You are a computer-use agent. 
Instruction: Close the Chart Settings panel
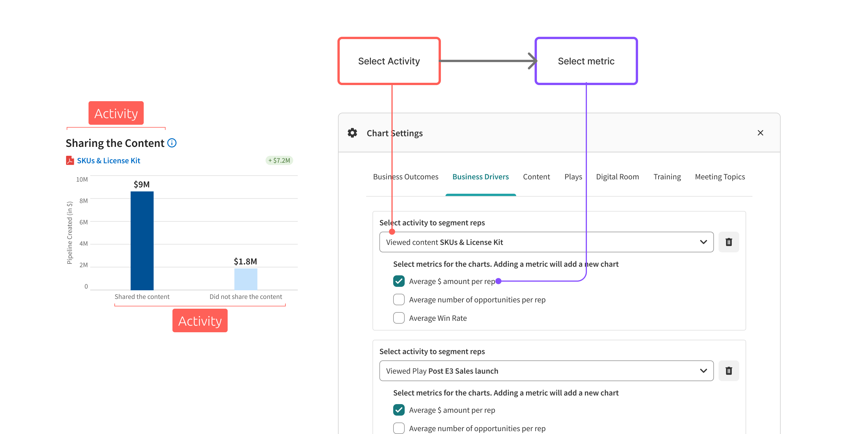point(760,133)
